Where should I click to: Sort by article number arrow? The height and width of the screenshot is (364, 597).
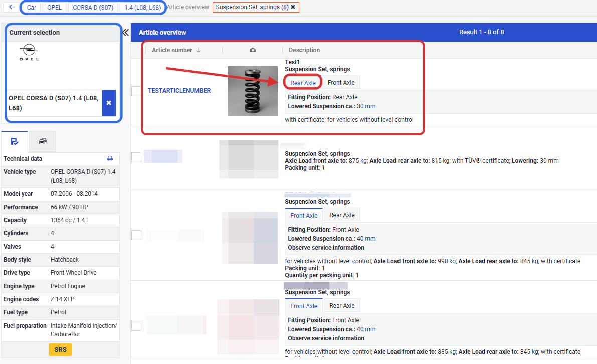(198, 50)
